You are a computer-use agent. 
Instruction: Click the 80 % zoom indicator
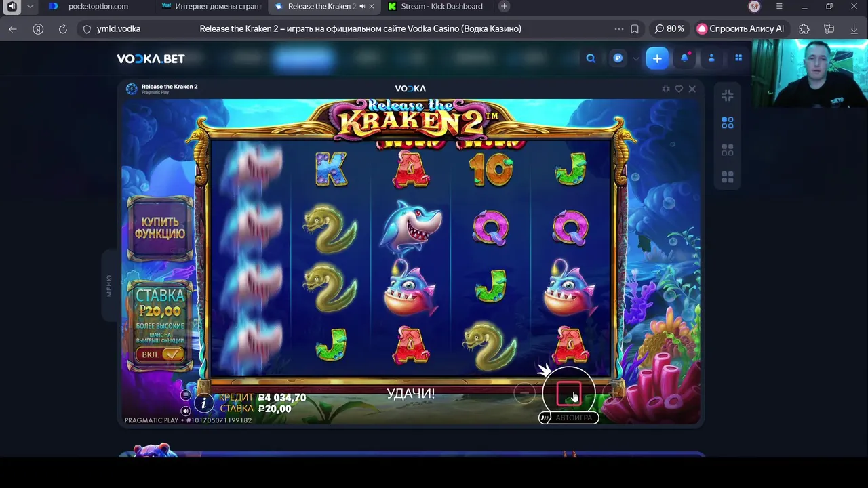tap(669, 29)
